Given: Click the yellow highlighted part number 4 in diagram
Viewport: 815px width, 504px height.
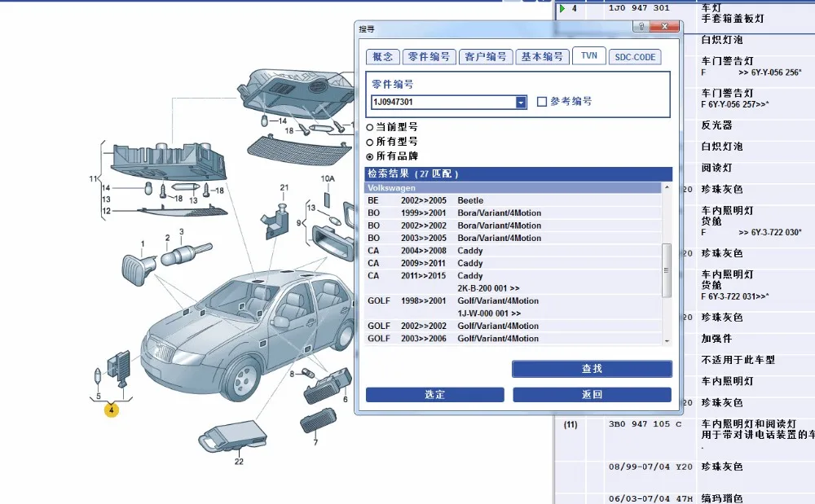Looking at the screenshot, I should pyautogui.click(x=111, y=410).
